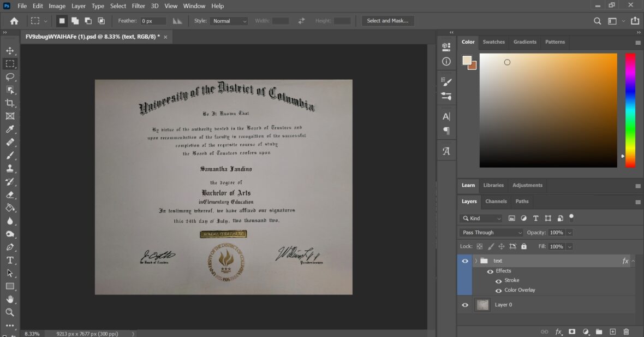
Task: Toggle visibility of layer Effects
Action: (490, 271)
